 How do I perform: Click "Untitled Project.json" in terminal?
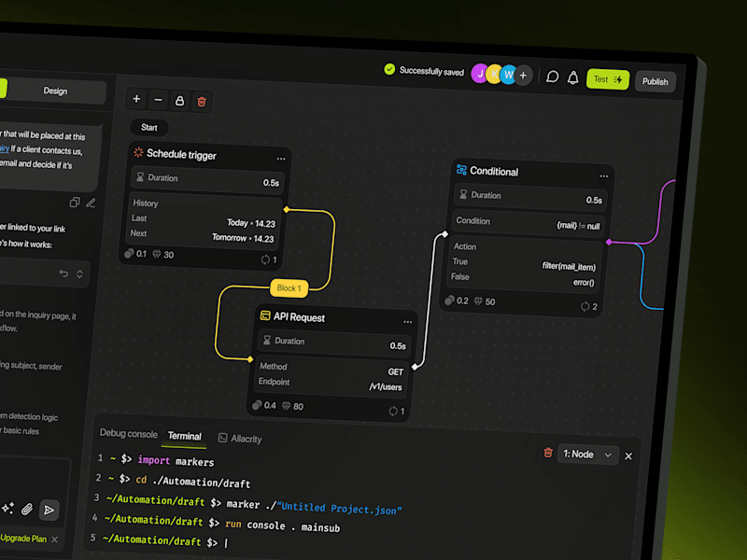tap(339, 509)
